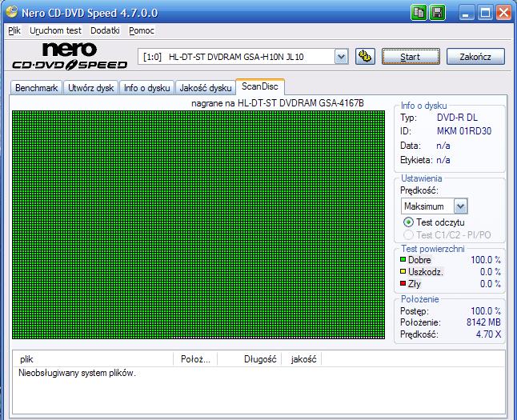Open the Uruchom test menu
Image resolution: width=517 pixels, height=420 pixels.
pos(55,30)
